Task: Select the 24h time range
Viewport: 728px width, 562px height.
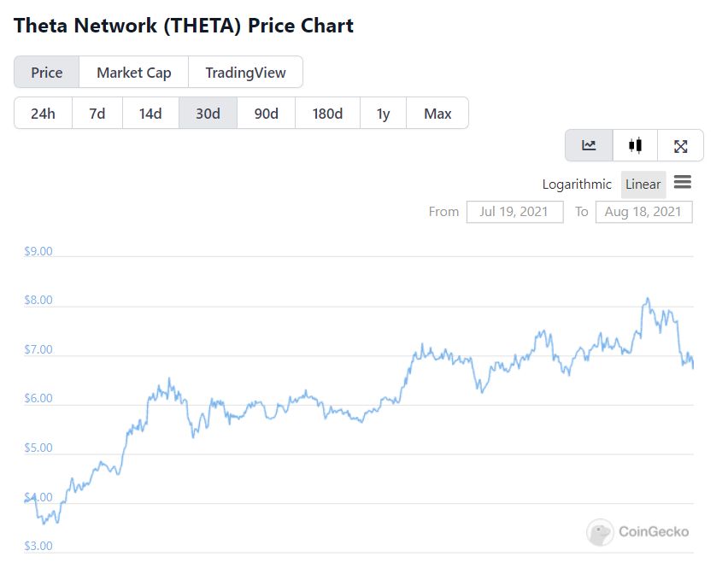Action: click(43, 114)
